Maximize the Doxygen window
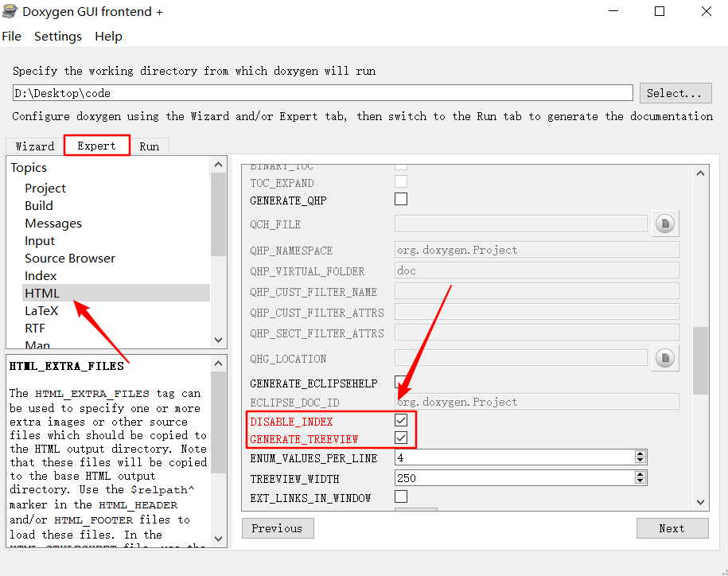The image size is (728, 576). tap(660, 11)
